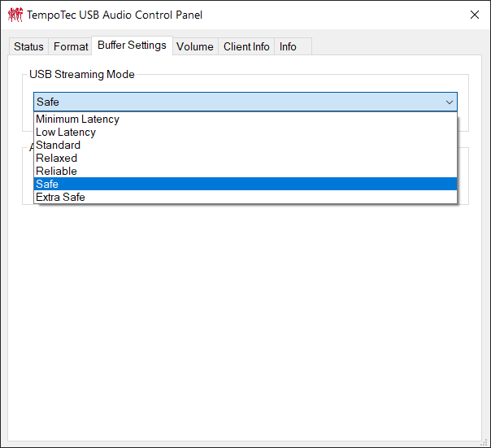Go to the Volume tab
Screen dimensions: 491x448
[194, 47]
